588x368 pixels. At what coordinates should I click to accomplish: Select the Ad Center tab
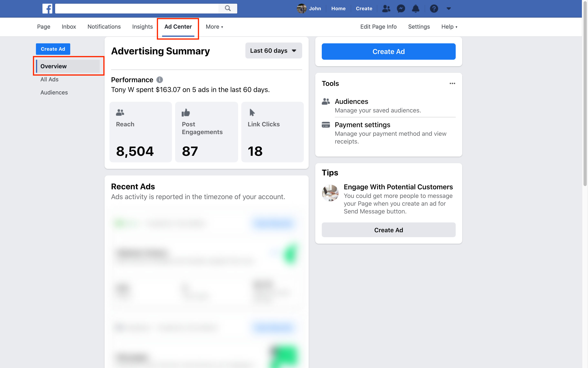(x=178, y=27)
